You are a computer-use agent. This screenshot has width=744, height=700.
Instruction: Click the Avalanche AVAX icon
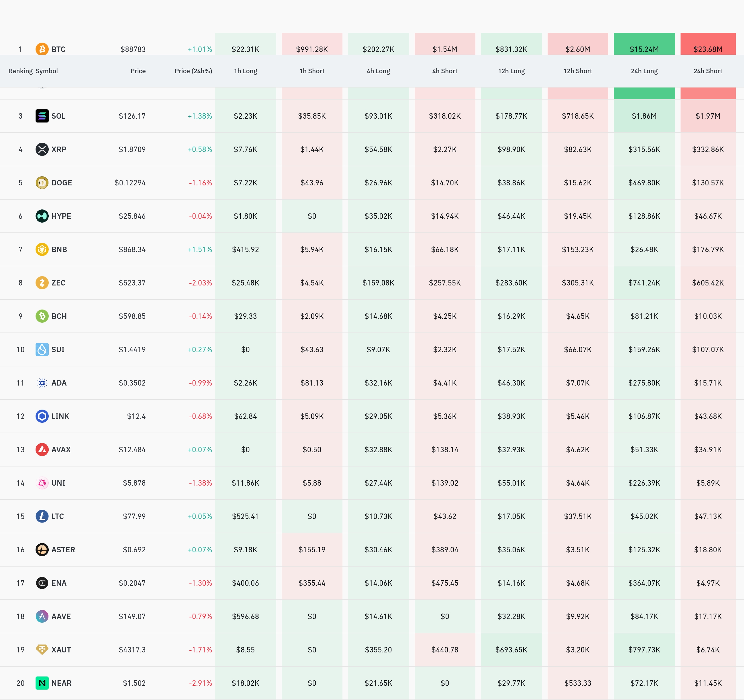click(x=42, y=449)
